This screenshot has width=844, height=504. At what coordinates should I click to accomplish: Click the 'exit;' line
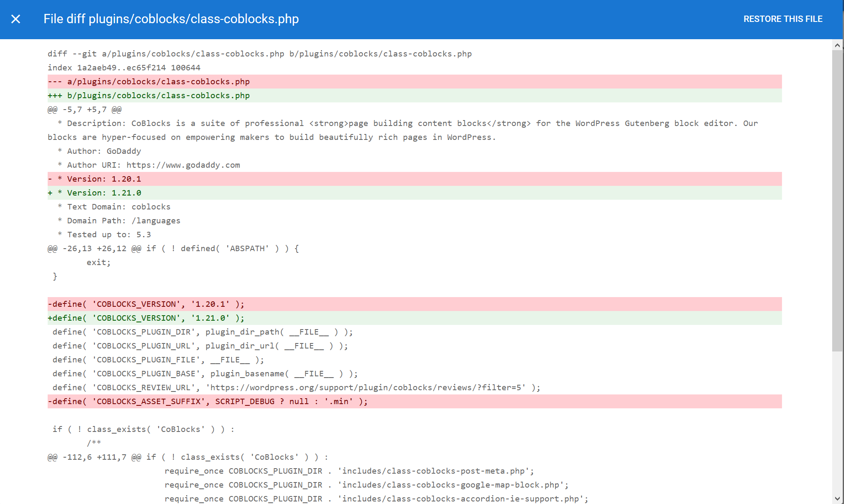(99, 262)
